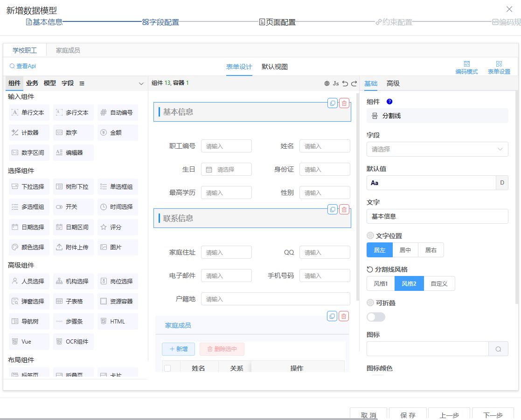Click the globe icon in the design toolbar
Image resolution: width=521 pixels, height=420 pixels.
pyautogui.click(x=327, y=83)
